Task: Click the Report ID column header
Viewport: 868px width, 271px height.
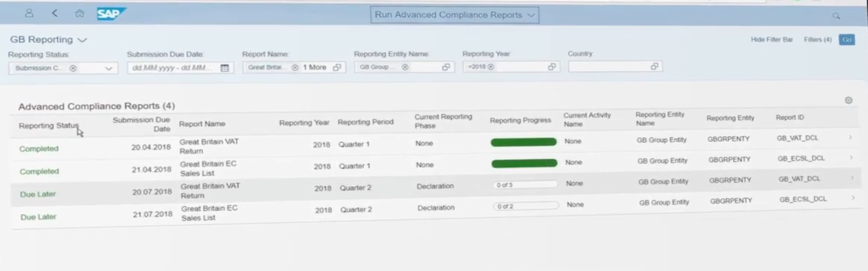Action: click(x=790, y=117)
